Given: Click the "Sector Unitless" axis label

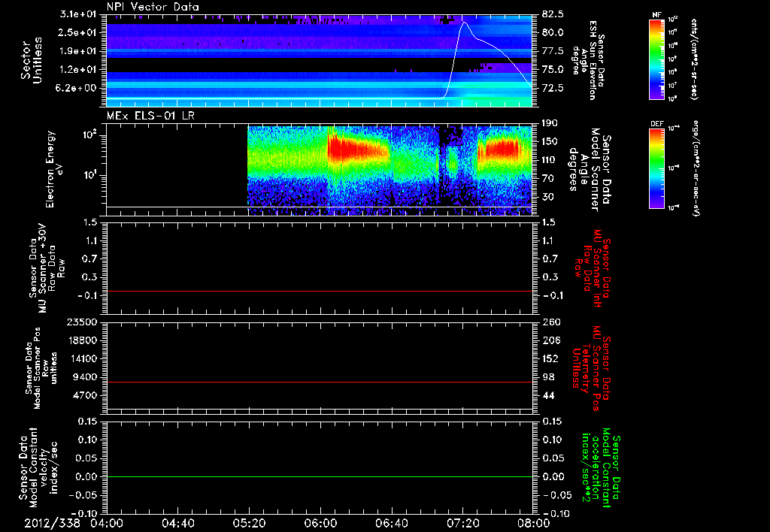Looking at the screenshot, I should (32, 60).
